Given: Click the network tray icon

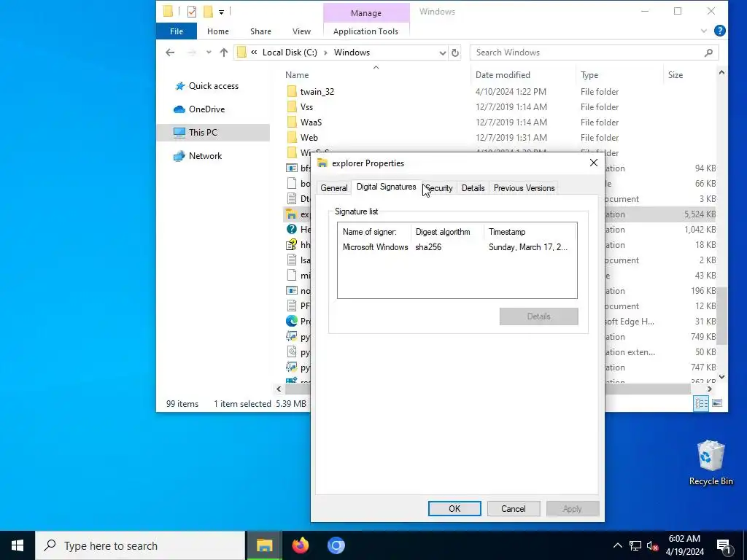Looking at the screenshot, I should (635, 545).
